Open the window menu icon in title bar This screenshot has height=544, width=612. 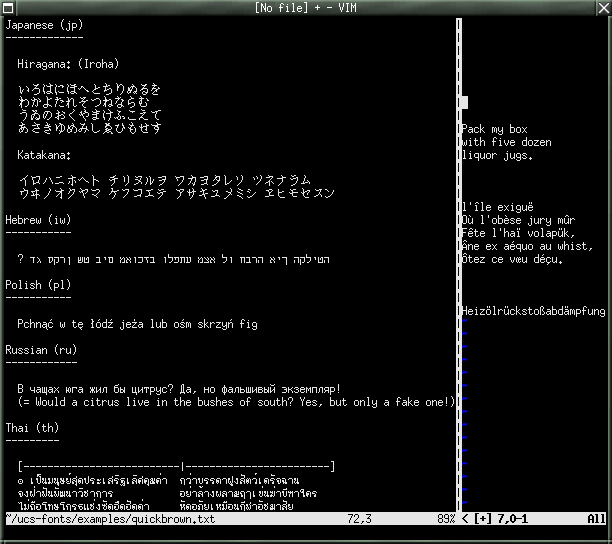[x=9, y=8]
